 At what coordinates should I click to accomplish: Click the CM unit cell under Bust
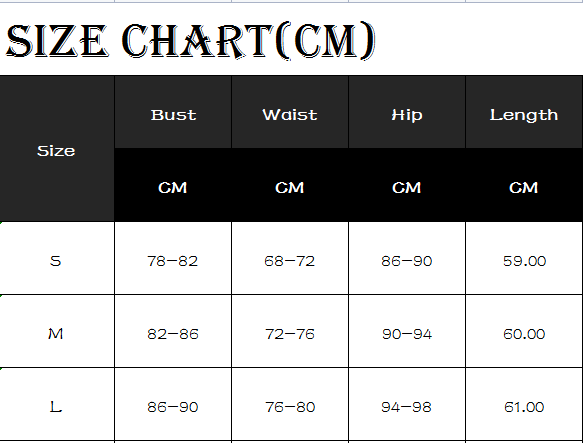click(173, 185)
